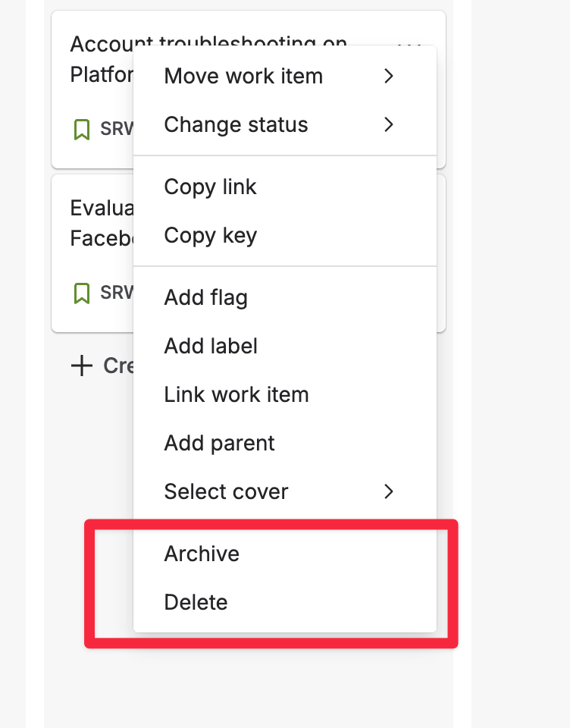Click Add parent option
Viewport: 570px width, 728px height.
[284, 443]
